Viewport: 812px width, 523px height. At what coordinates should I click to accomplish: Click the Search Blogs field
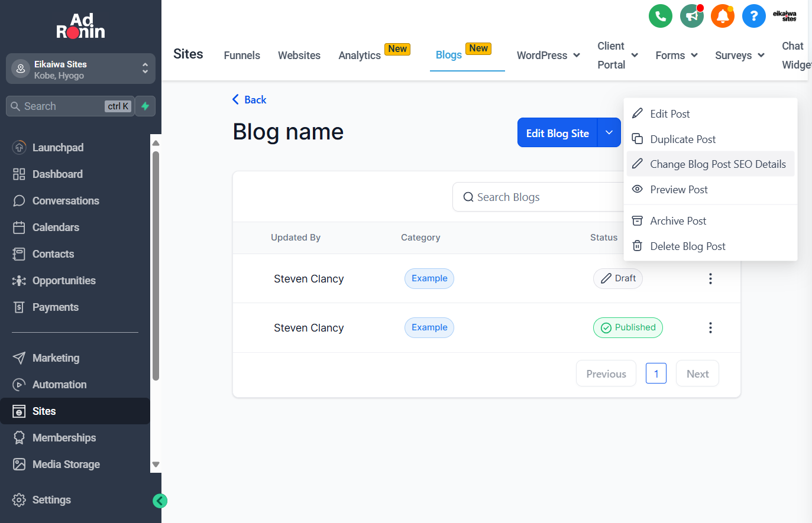[538, 197]
